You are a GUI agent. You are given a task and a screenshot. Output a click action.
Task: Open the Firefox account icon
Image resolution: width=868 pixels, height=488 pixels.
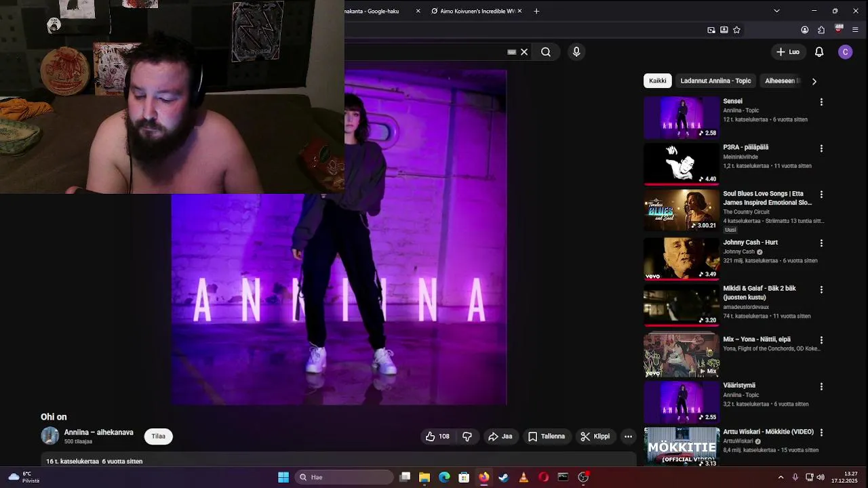[x=804, y=30]
